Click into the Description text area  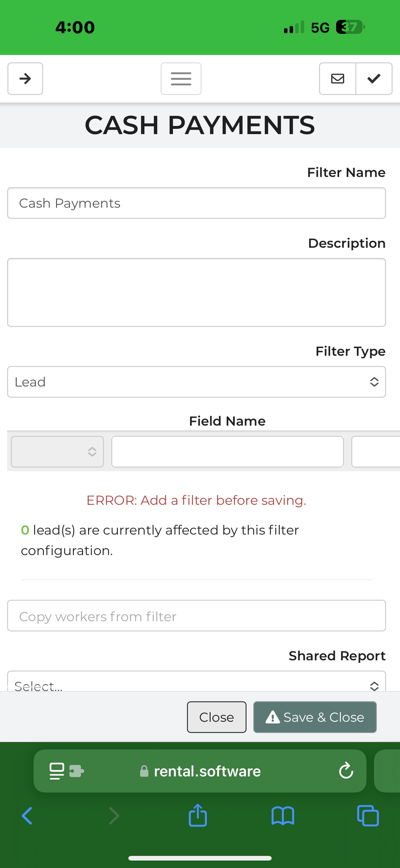click(196, 292)
